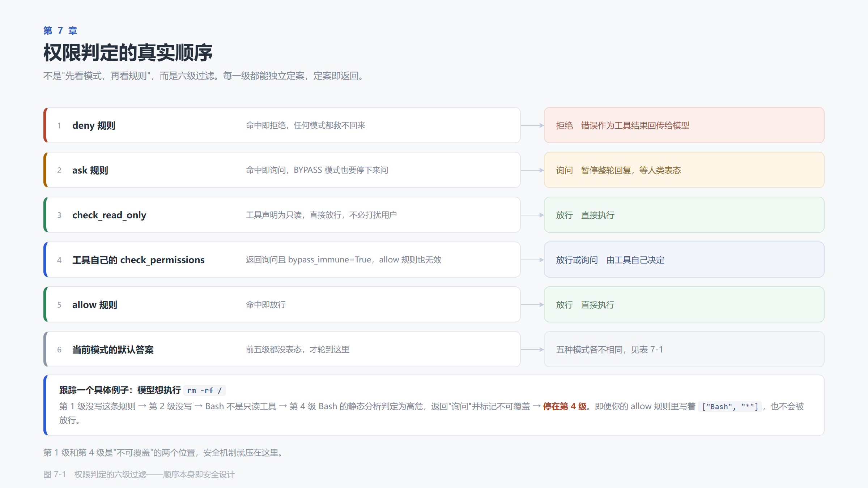
Task: Click the chapter label 第 7 章
Action: coord(60,31)
